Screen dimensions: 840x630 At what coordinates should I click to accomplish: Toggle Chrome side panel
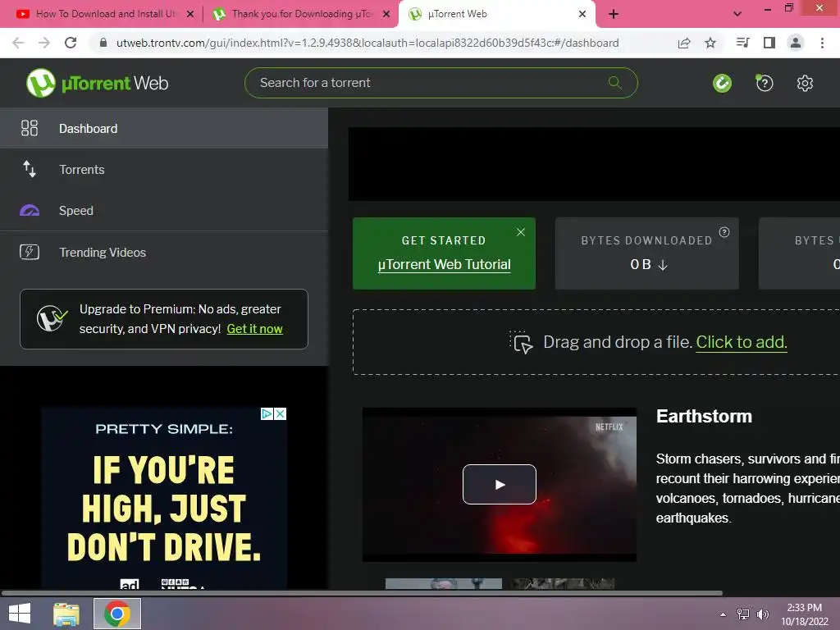(x=769, y=43)
